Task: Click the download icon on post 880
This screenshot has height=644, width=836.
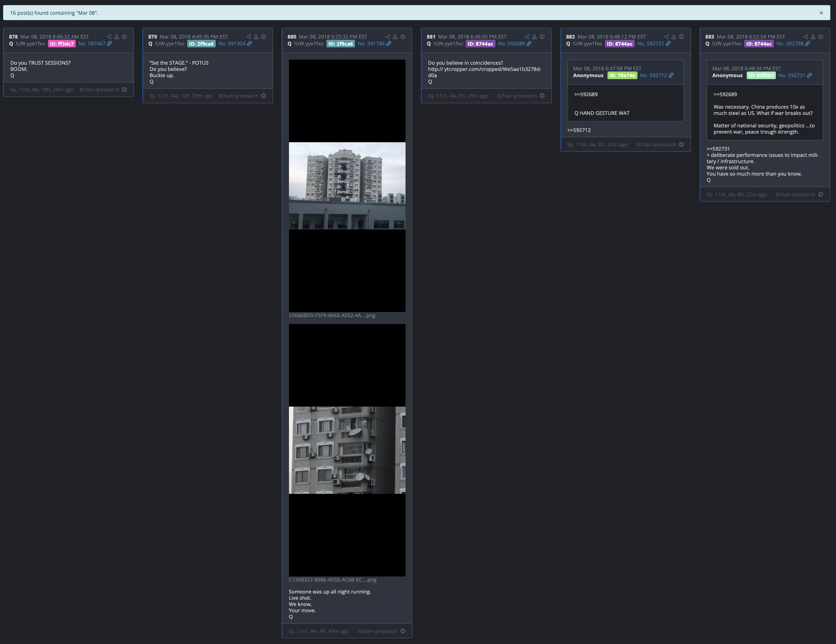Action: click(395, 37)
